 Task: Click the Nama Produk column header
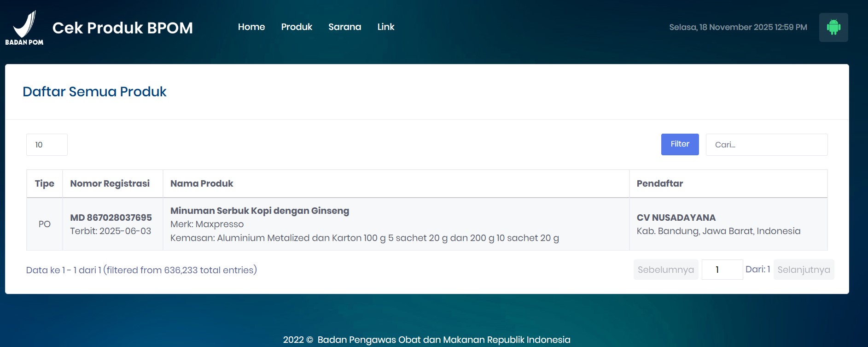(x=202, y=183)
